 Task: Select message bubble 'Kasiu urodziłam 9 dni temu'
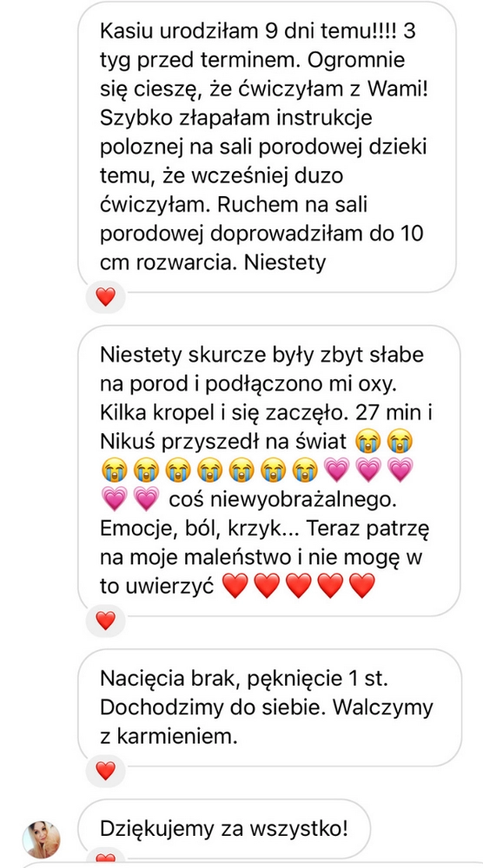(267, 148)
